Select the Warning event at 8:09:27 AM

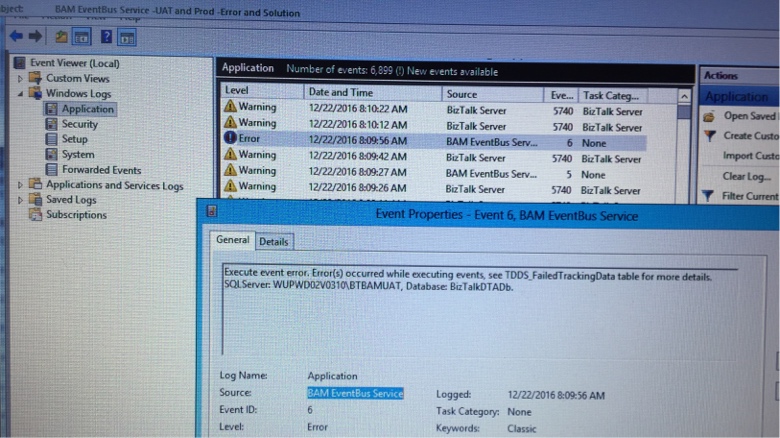434,173
